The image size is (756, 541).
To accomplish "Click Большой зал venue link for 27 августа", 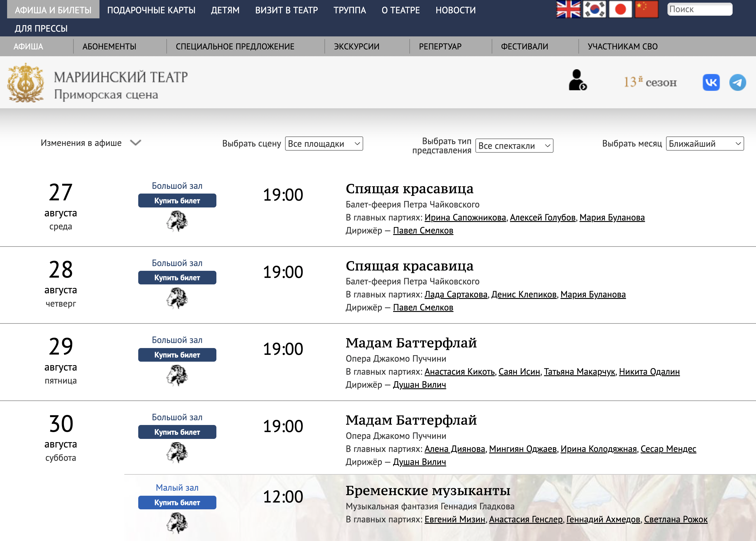I will point(177,186).
